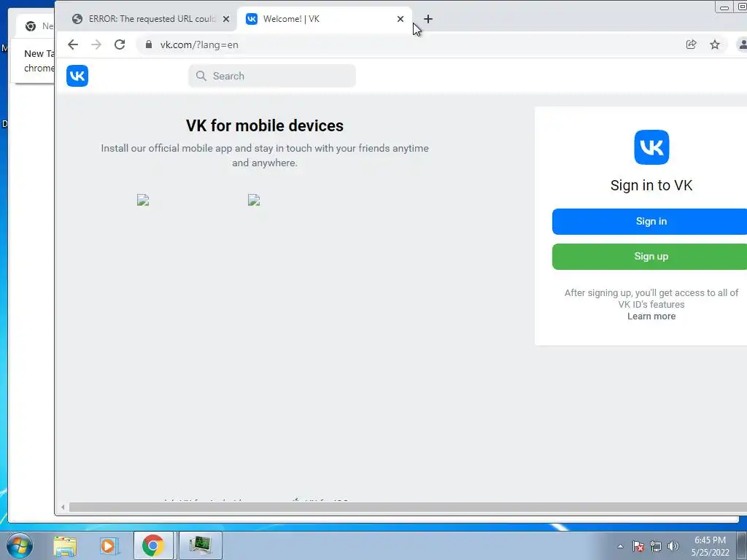Viewport: 747px width, 560px height.
Task: Minimize the front Chrome window
Action: pos(724,7)
